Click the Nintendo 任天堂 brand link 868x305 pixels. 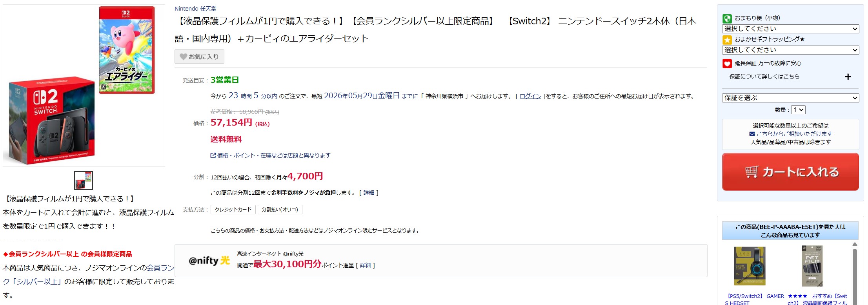point(195,9)
